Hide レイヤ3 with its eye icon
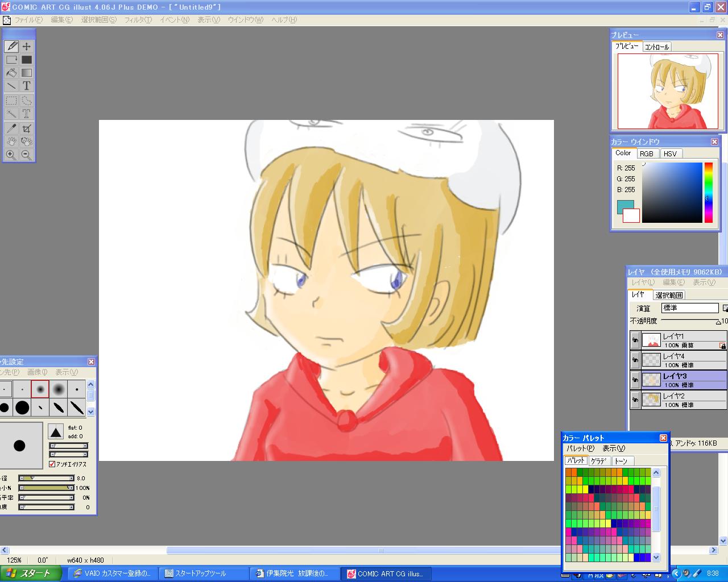The image size is (728, 582). coord(635,380)
